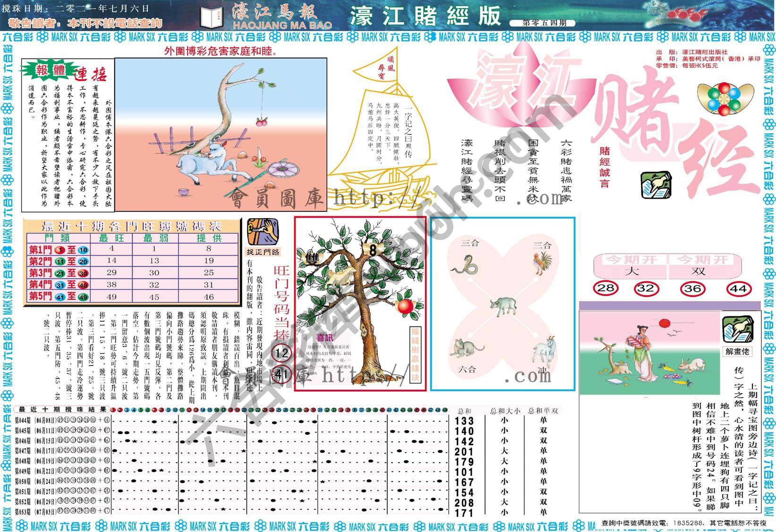
Task: Click the issue number 第零五四期
Action: [x=543, y=23]
